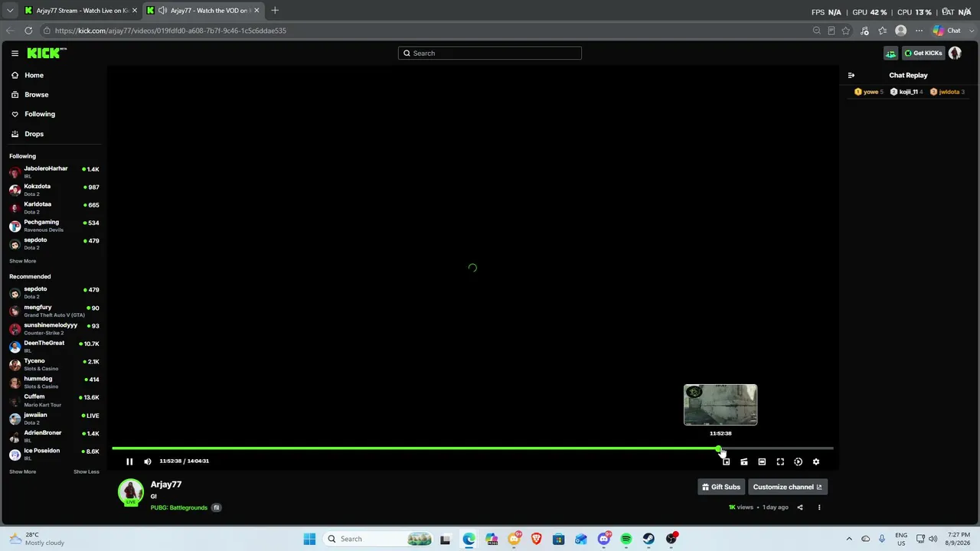Click the Kick logo
Screen dimensions: 980x551
[47, 53]
